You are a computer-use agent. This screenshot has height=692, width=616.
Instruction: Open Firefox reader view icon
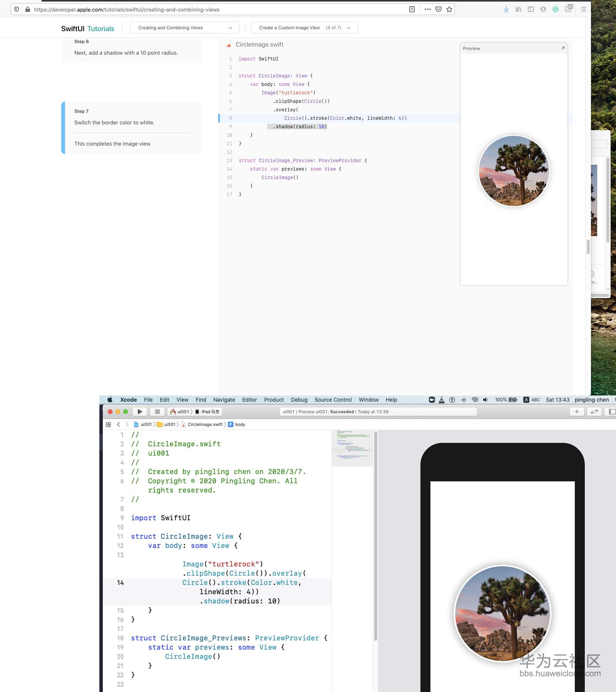(412, 9)
